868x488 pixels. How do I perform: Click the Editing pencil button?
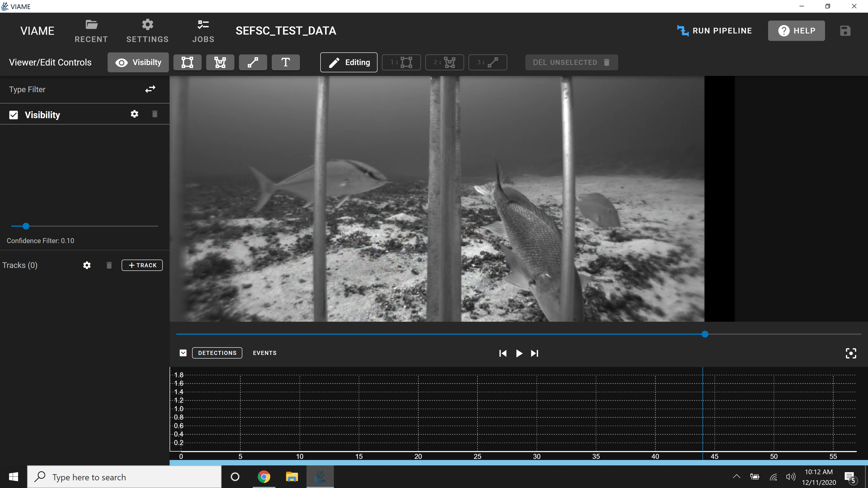[x=349, y=62]
